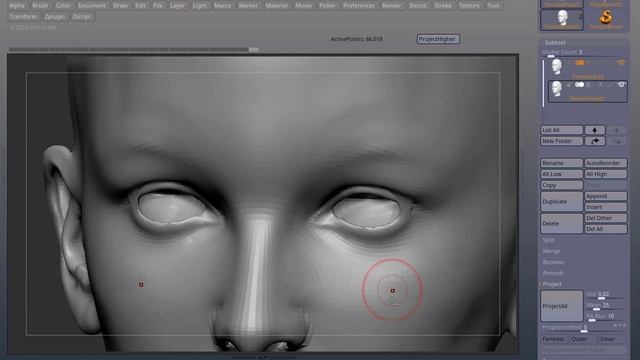Open the Brush menu
640x360 pixels.
point(40,6)
